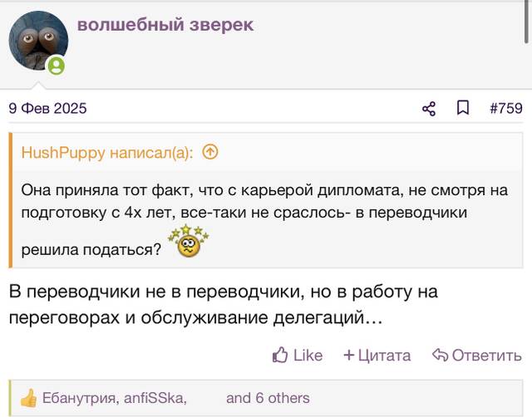Click the yellow thumbs-up icon in the likes bar
Viewport: 532px width, 417px height.
pos(29,398)
